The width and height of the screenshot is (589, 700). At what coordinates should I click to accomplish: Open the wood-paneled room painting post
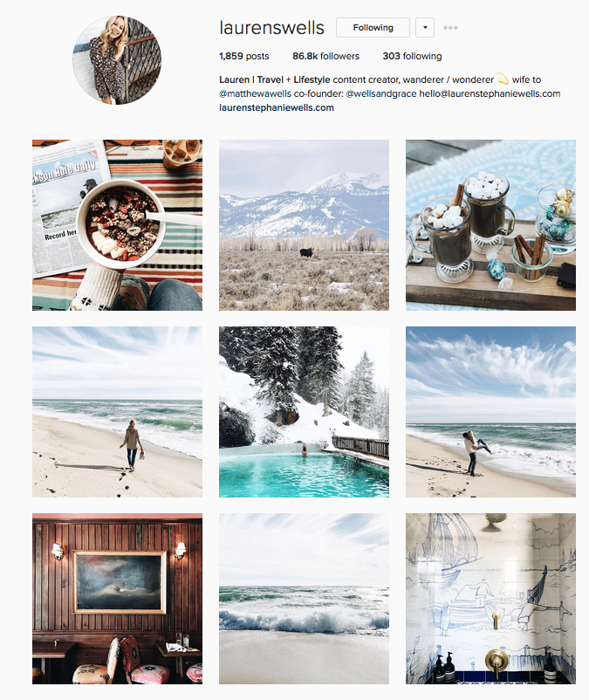[x=117, y=599]
